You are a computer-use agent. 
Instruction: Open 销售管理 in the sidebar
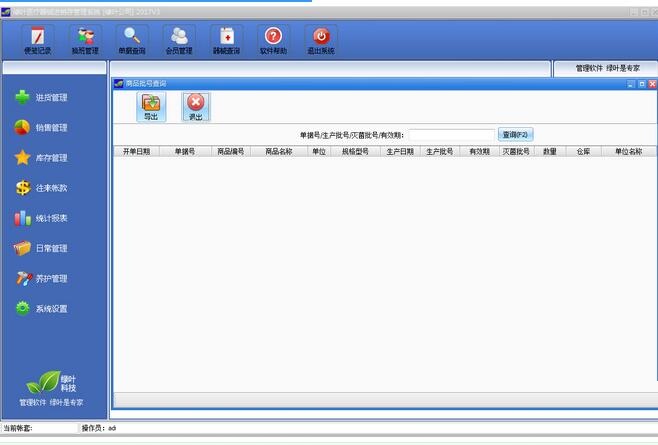click(41, 128)
